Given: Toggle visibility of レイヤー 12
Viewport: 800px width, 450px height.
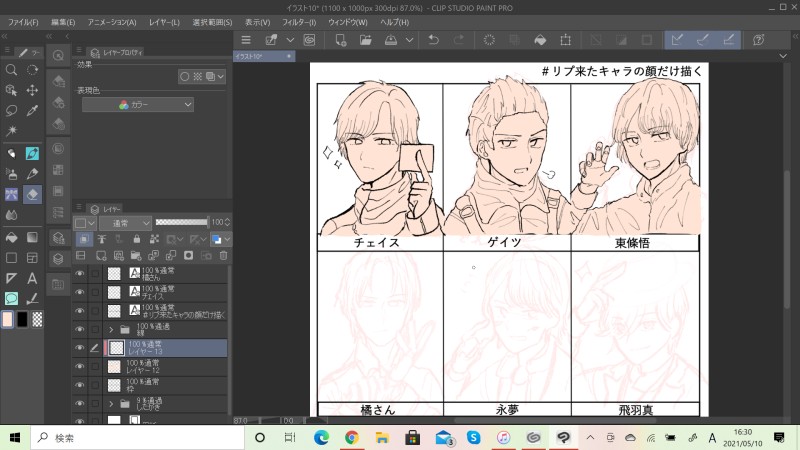Looking at the screenshot, I should tap(79, 366).
